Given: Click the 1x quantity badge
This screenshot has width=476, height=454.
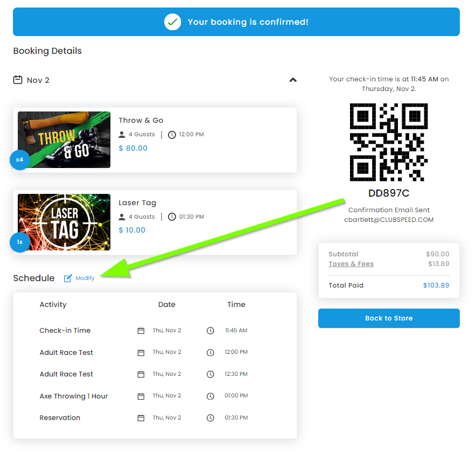Looking at the screenshot, I should click(20, 242).
